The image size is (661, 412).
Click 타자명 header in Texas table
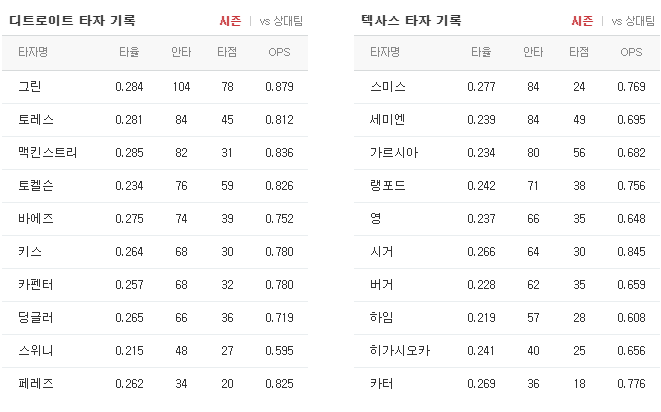[x=384, y=52]
